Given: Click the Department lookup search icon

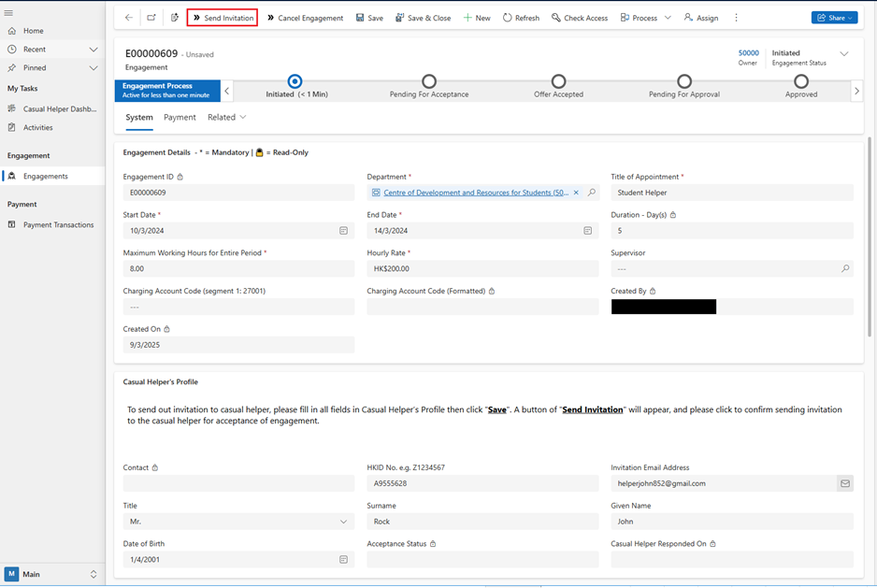Looking at the screenshot, I should tap(592, 193).
